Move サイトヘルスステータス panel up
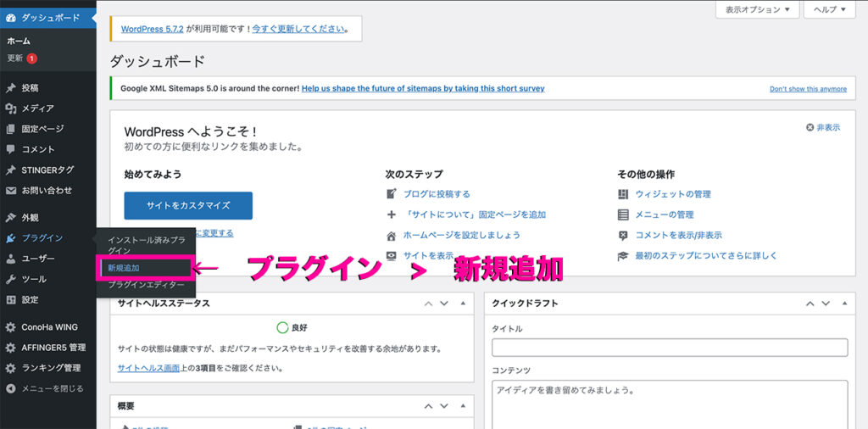 pos(428,304)
